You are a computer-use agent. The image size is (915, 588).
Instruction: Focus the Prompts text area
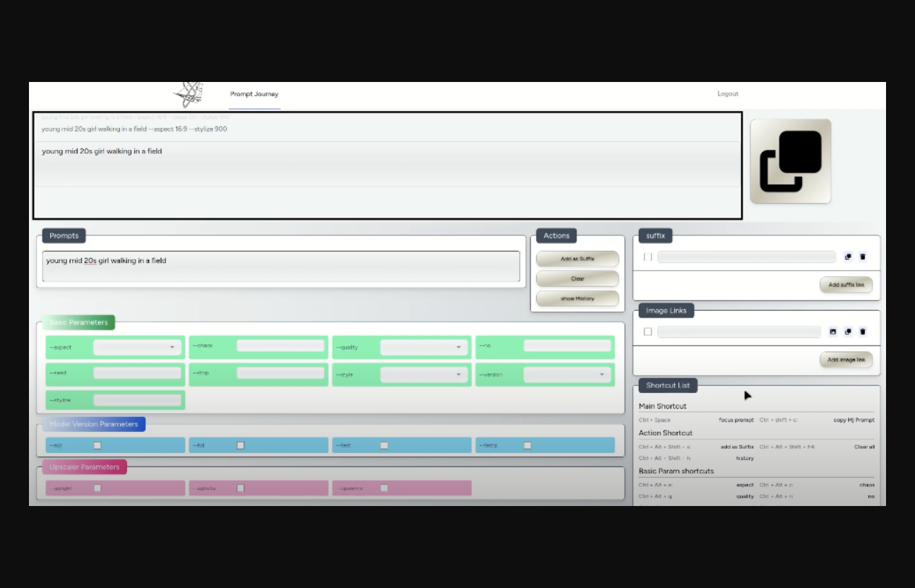[281, 266]
